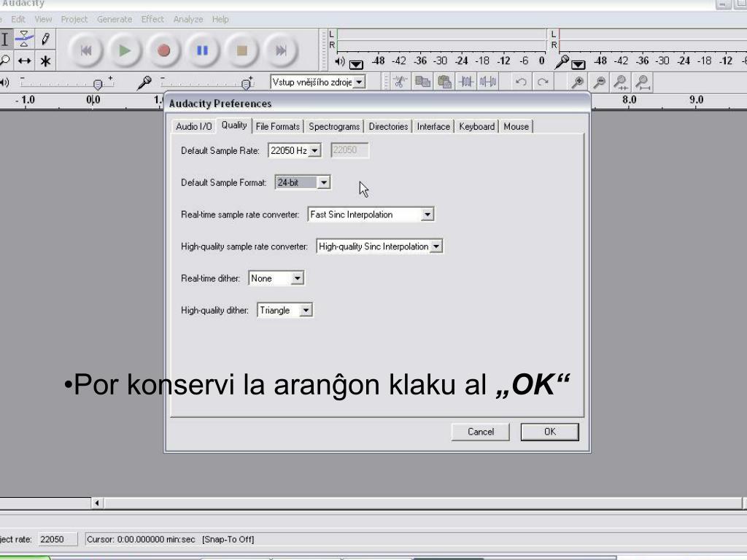The height and width of the screenshot is (560, 747).
Task: Click the blue Pause button
Action: [203, 50]
